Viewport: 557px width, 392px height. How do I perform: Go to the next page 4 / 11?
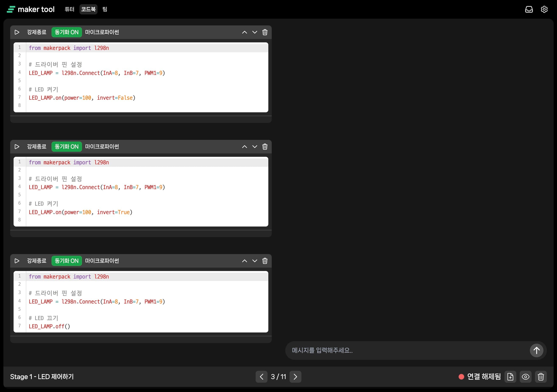(295, 377)
